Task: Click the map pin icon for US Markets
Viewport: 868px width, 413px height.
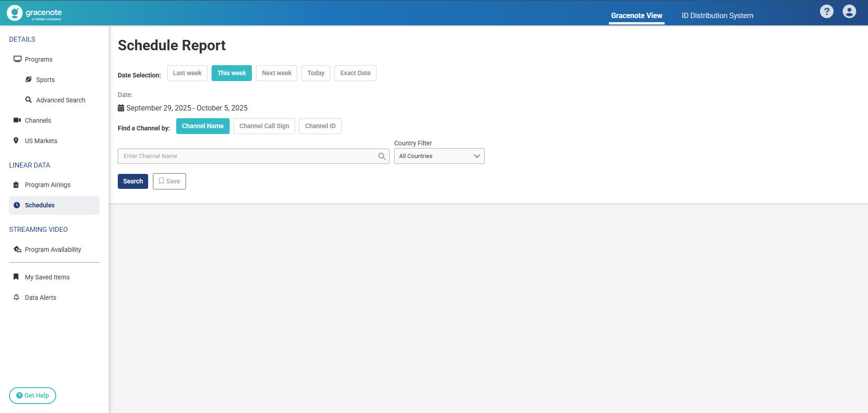Action: [x=16, y=141]
